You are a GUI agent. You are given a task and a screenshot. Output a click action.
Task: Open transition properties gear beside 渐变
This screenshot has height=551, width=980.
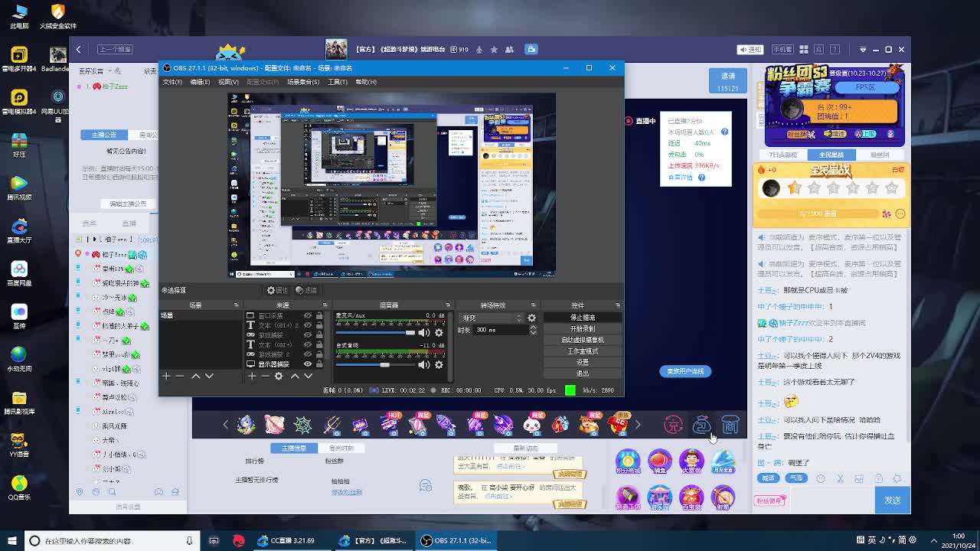coord(532,318)
